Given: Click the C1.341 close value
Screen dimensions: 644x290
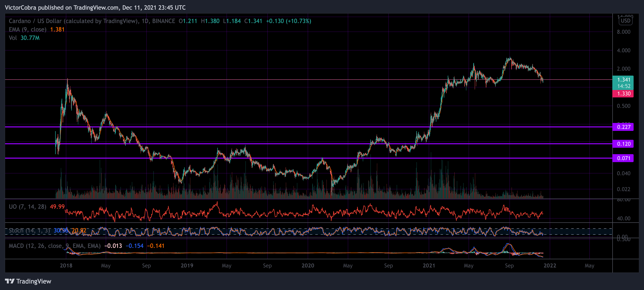Looking at the screenshot, I should point(253,21).
